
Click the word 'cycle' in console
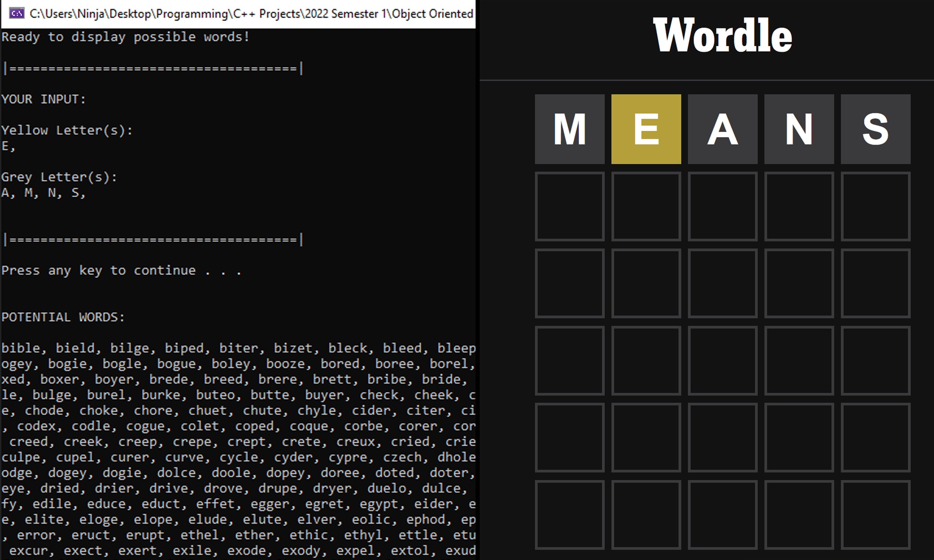239,458
